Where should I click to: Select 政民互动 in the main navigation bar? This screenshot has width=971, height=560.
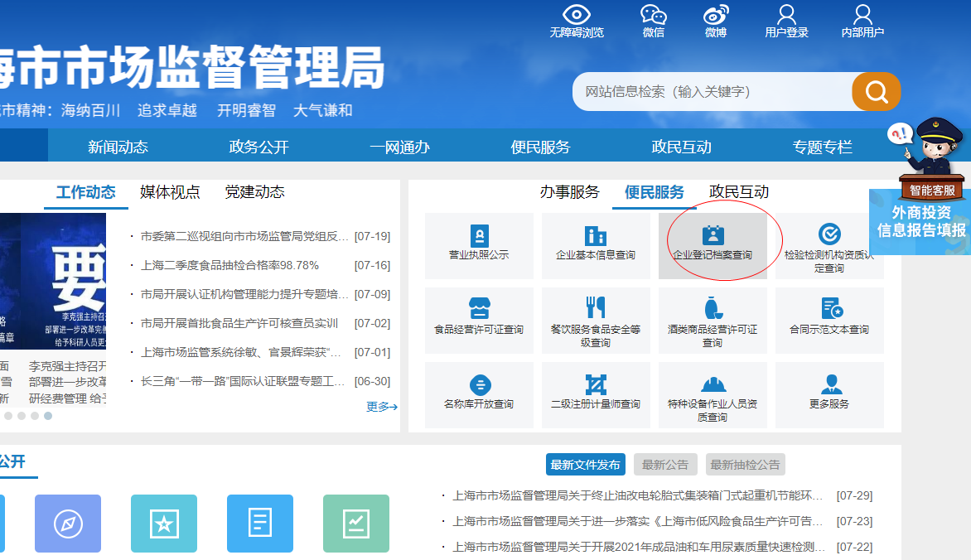(x=681, y=147)
